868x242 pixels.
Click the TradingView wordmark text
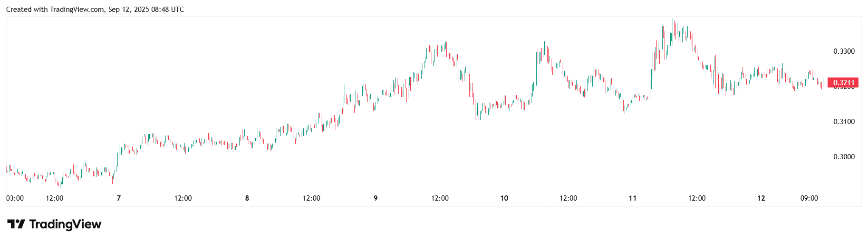click(x=65, y=224)
